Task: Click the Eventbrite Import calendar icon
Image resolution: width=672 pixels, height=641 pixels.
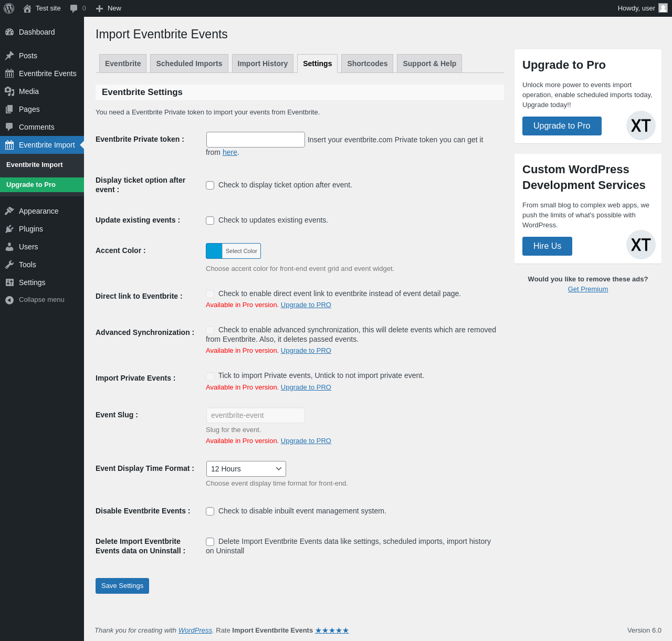Action: [x=9, y=145]
